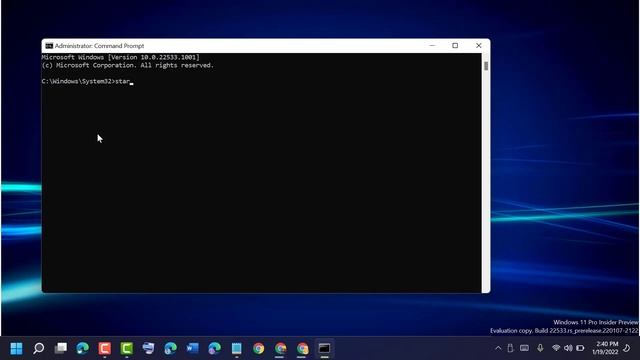Open the Windows Start menu

[16, 348]
